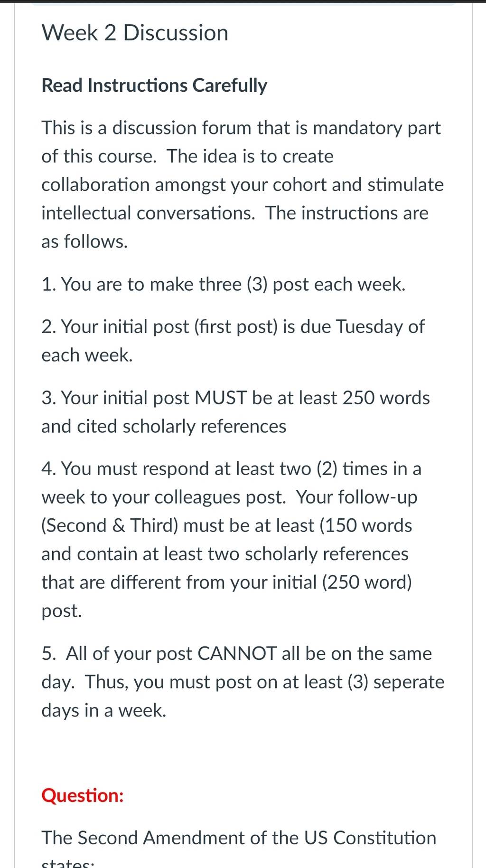Click the text (150 words

[366, 526]
